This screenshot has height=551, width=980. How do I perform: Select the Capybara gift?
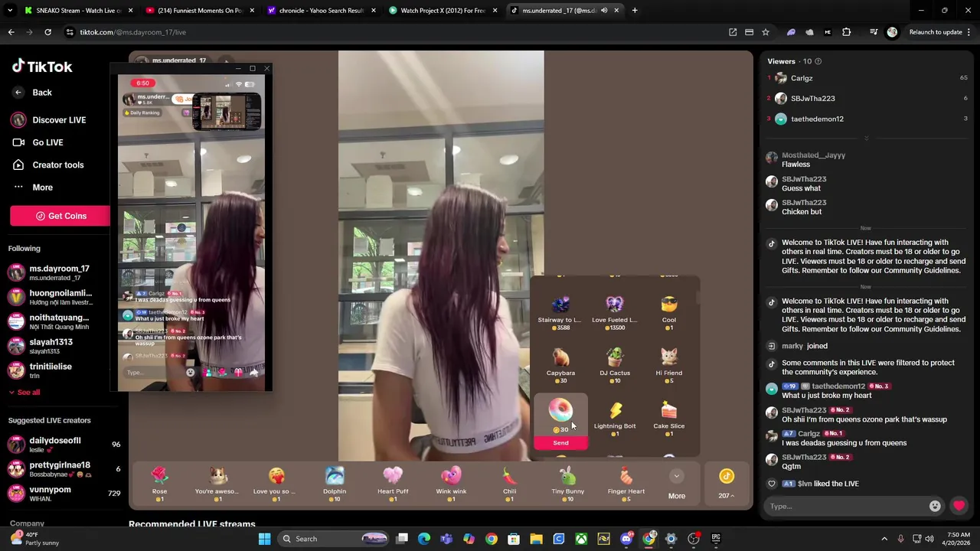pos(560,366)
